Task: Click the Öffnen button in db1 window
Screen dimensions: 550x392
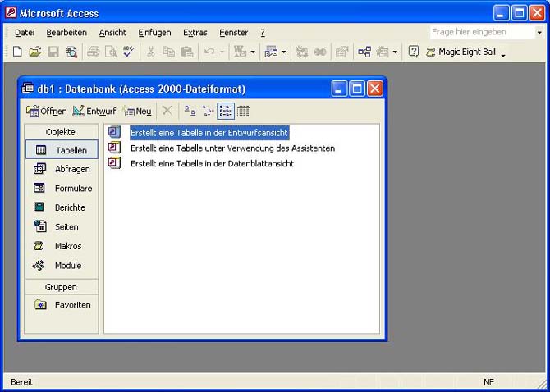Action: tap(46, 111)
